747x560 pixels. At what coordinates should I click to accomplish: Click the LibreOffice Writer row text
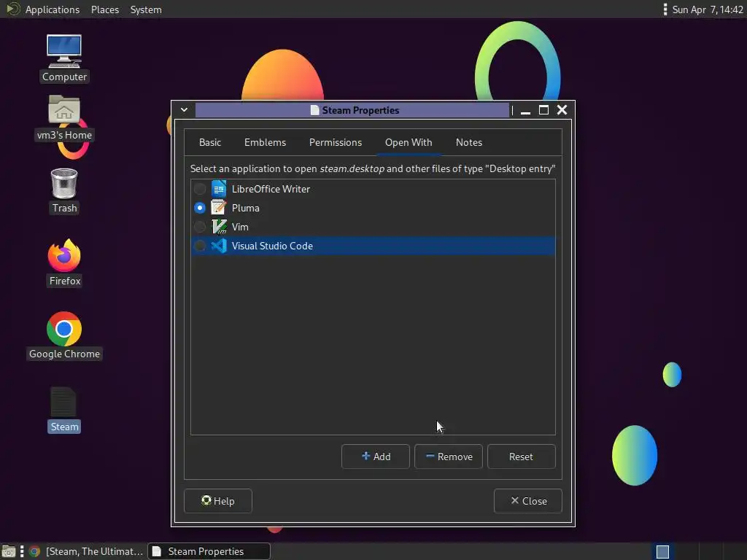(271, 189)
